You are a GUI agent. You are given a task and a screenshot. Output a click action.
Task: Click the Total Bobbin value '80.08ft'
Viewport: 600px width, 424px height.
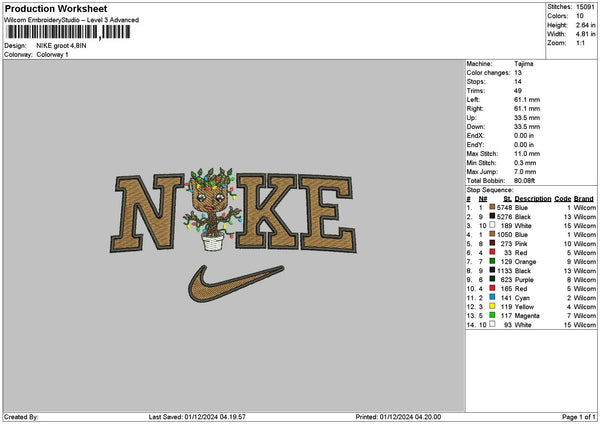525,181
